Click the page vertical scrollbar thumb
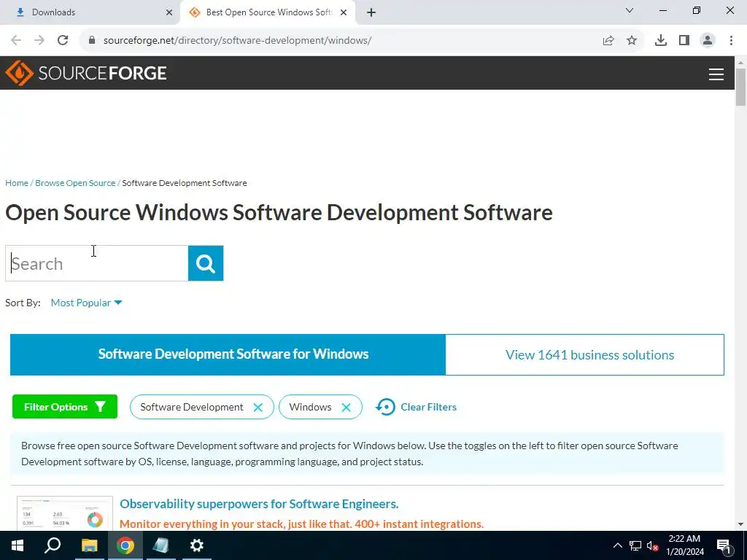Image resolution: width=747 pixels, height=560 pixels. [740, 87]
